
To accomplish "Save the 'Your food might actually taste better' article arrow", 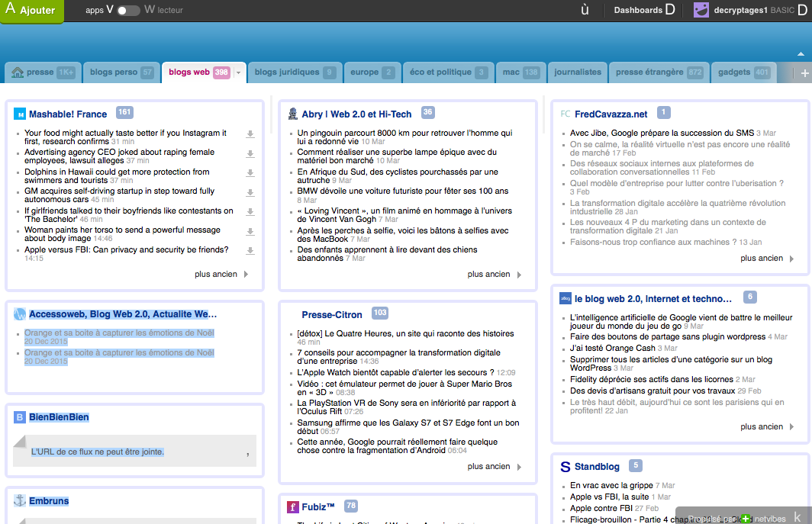I will [x=250, y=134].
